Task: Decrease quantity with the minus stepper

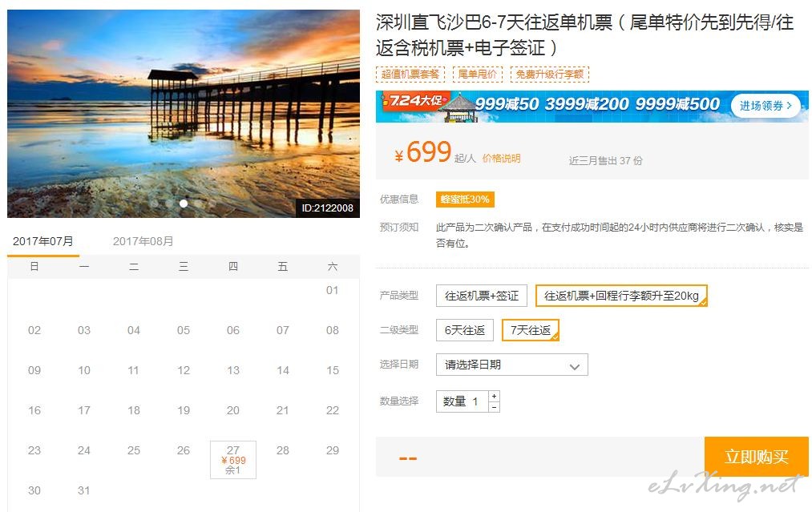Action: coord(494,407)
